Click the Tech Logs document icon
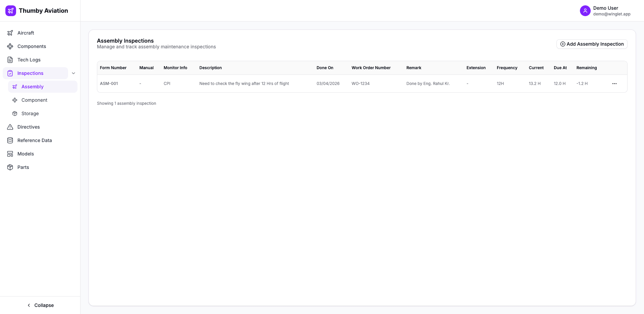Image resolution: width=644 pixels, height=314 pixels. pyautogui.click(x=10, y=60)
